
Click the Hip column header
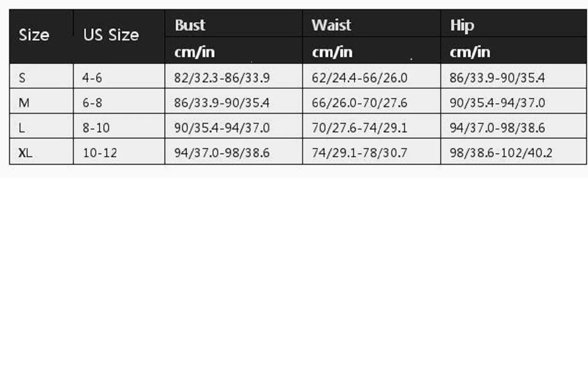pos(462,26)
